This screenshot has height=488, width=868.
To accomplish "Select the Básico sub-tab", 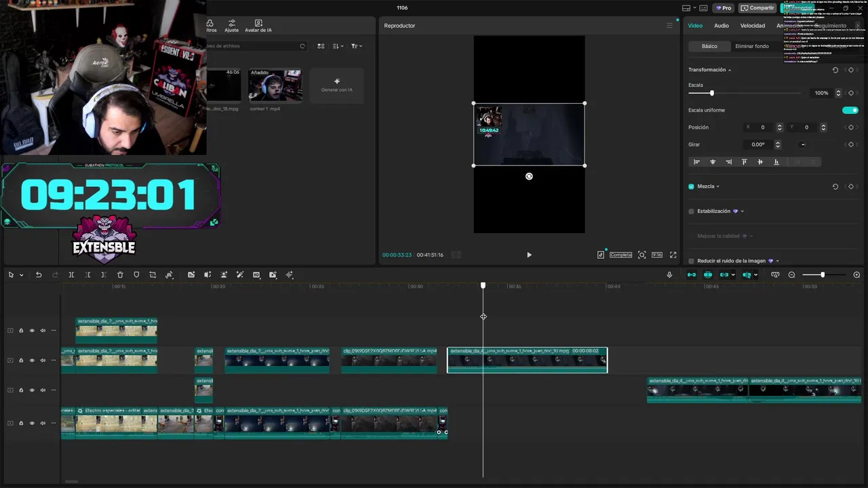I will click(709, 46).
